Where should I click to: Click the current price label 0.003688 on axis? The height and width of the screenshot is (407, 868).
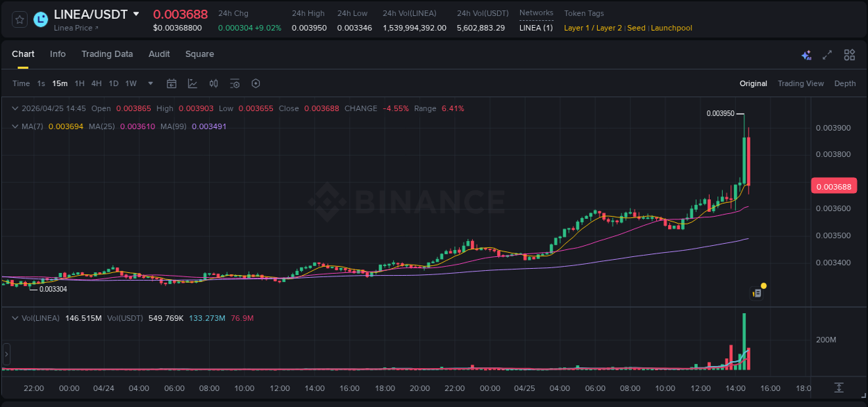point(833,186)
